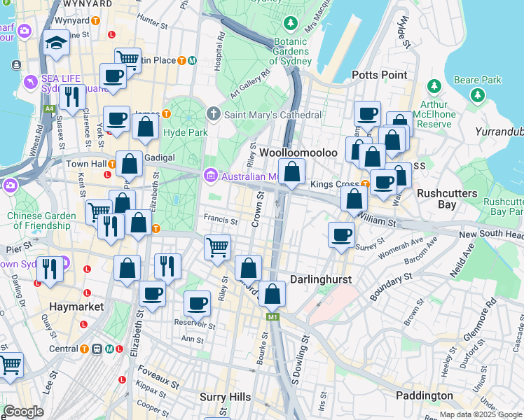Click the Glenmore Rd street label
This screenshot has width=524, height=420.
pos(481,319)
